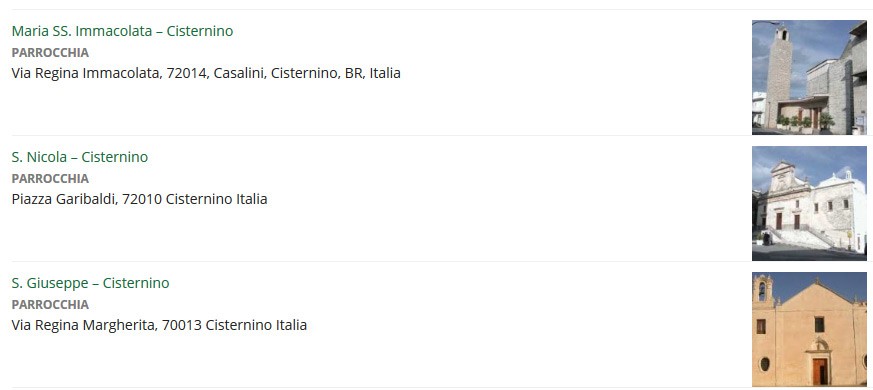Click the wooden door in S. Giuseppe photo

point(819,371)
